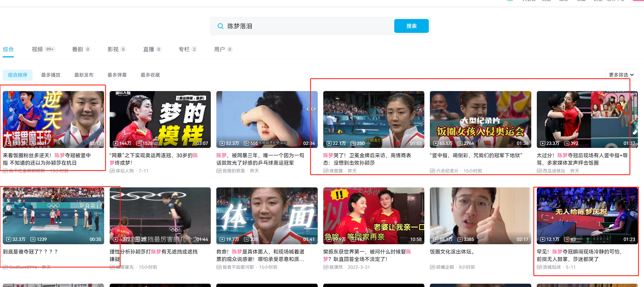Click UP icon beside 碎嘴企鹅

tap(432, 267)
